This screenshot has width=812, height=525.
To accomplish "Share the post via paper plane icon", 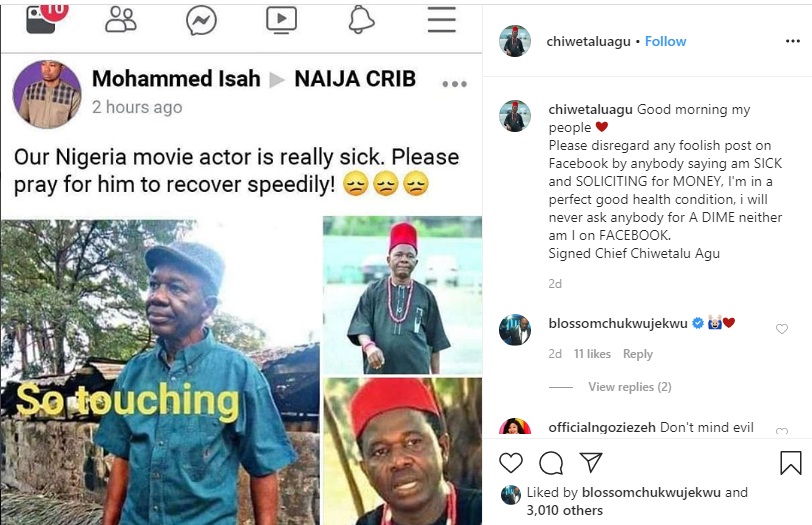I will coord(591,462).
